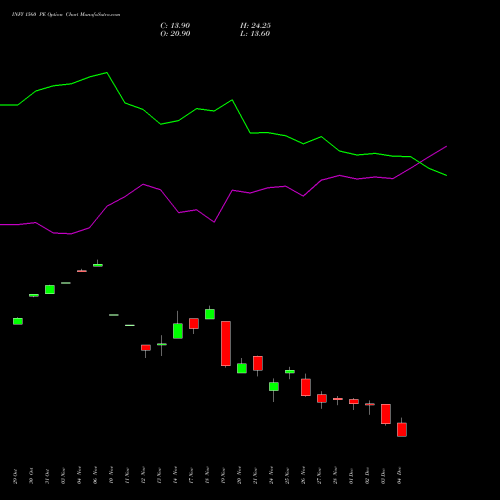
Task: Click the '14 Nov' date label
Action: 175,476
